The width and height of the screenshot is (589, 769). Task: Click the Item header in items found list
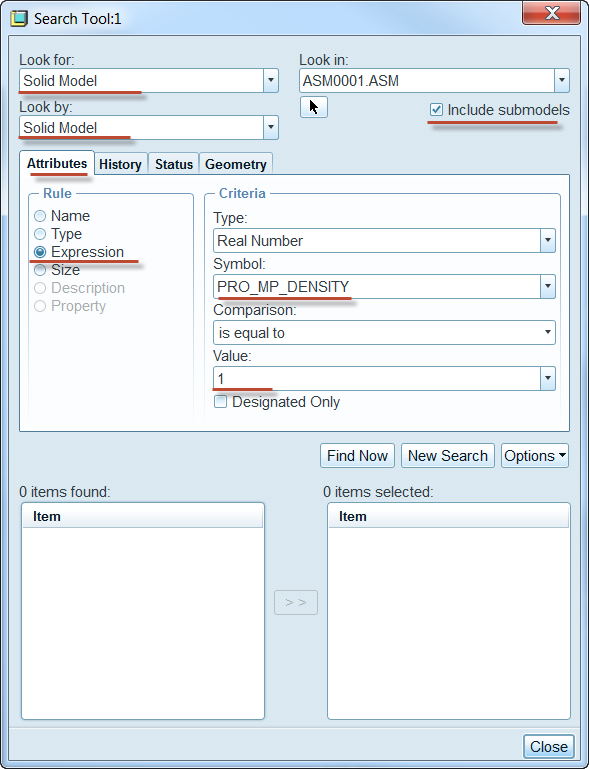[x=142, y=516]
